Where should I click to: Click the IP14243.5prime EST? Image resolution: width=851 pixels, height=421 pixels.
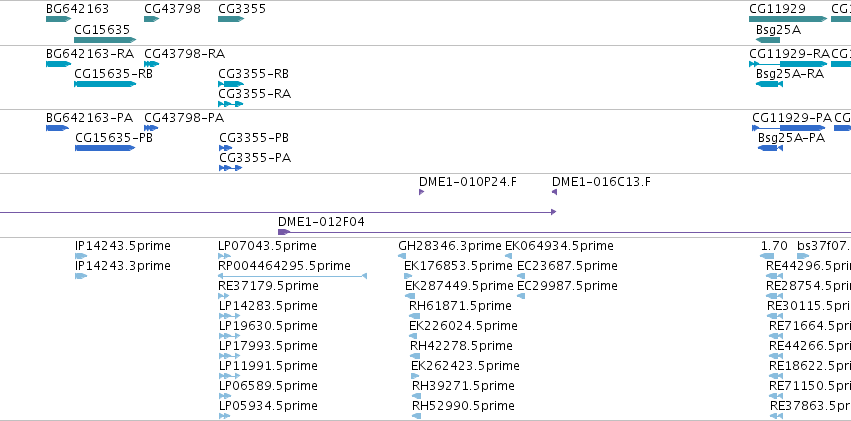click(81, 256)
